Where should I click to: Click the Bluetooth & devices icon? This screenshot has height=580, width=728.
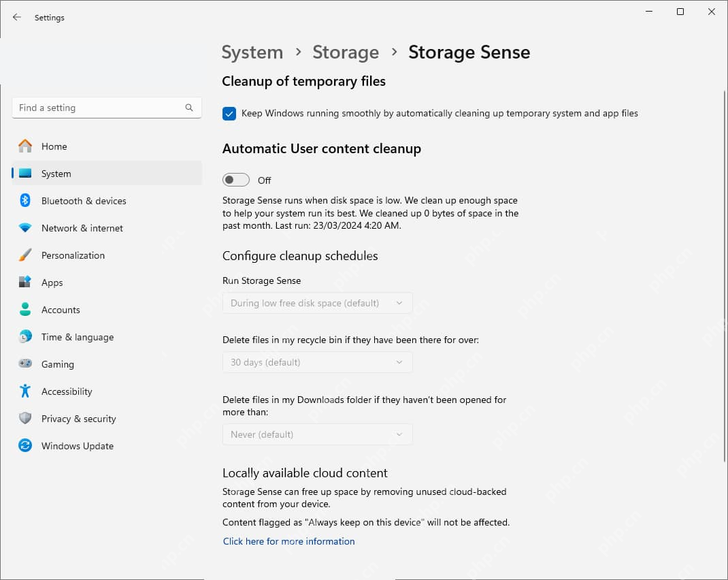click(x=25, y=201)
